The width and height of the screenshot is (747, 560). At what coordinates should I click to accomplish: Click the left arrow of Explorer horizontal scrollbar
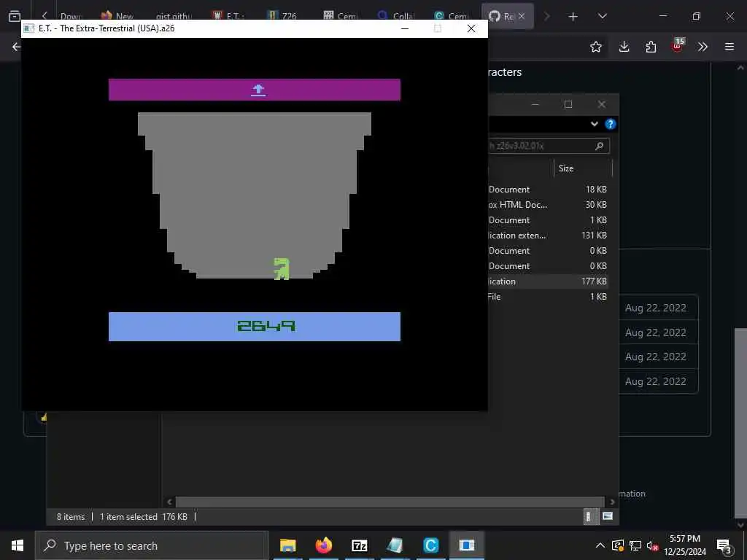coord(169,502)
